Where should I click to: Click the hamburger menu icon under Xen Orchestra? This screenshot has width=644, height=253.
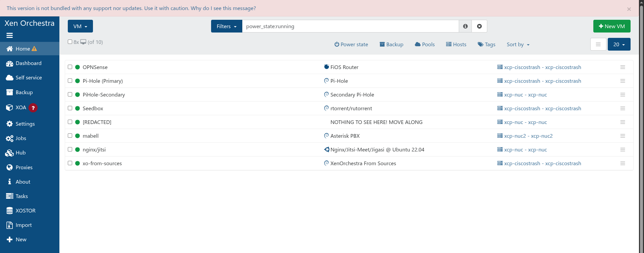[x=9, y=36]
